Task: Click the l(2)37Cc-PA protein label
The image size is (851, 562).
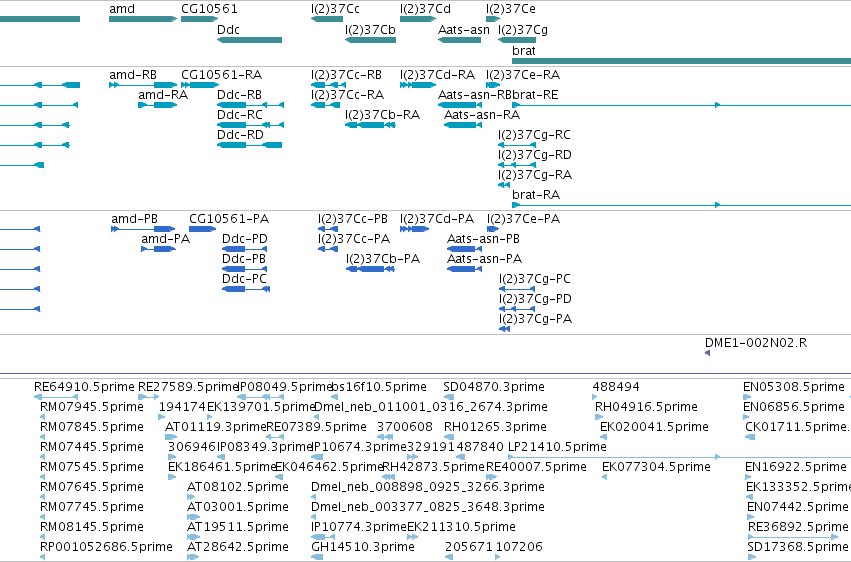Action: [354, 239]
